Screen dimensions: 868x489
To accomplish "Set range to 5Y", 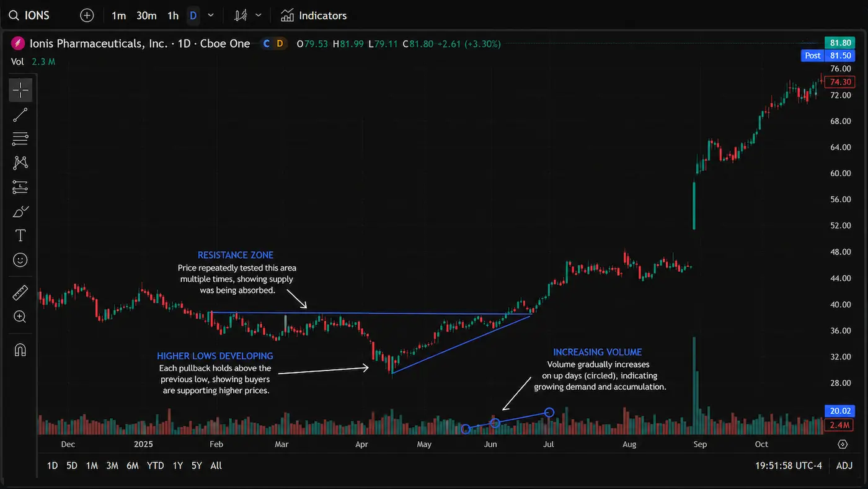I will pyautogui.click(x=197, y=465).
